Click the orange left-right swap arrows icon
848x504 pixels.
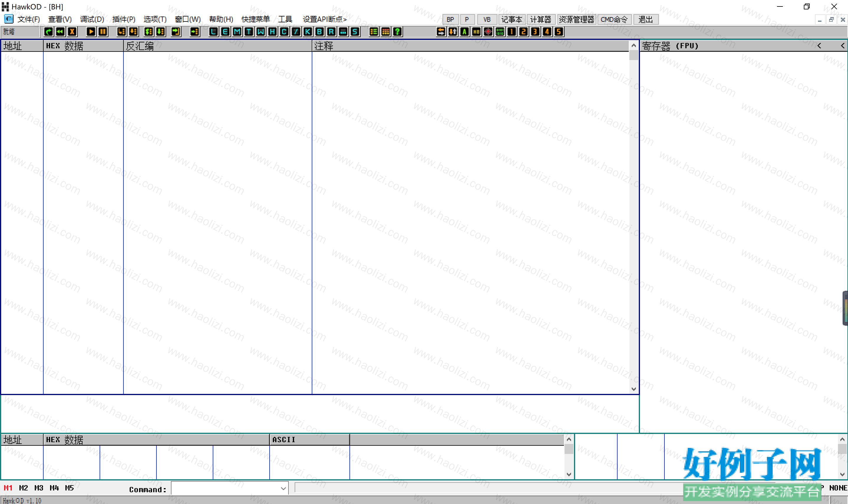pyautogui.click(x=441, y=32)
